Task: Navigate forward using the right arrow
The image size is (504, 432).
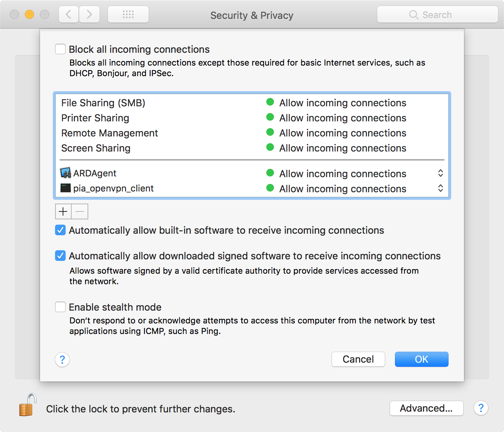Action: point(89,14)
